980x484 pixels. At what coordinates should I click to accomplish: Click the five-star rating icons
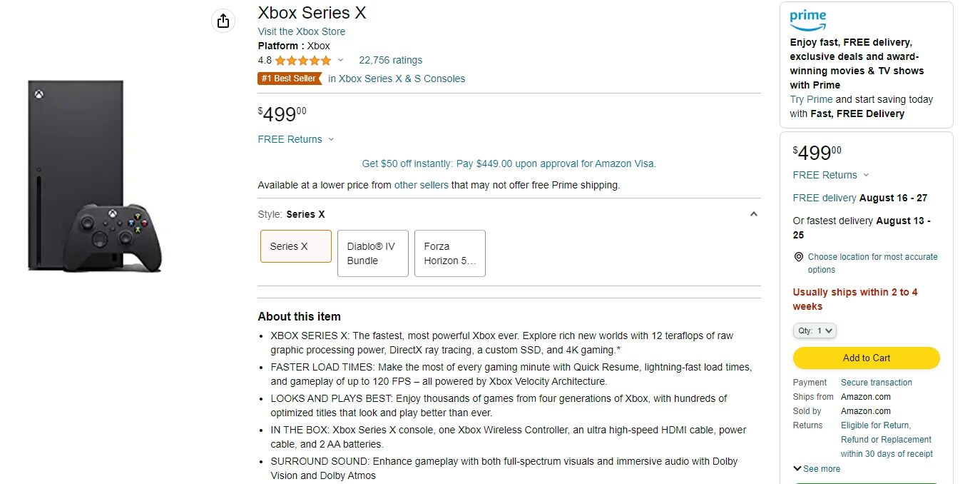click(x=303, y=61)
